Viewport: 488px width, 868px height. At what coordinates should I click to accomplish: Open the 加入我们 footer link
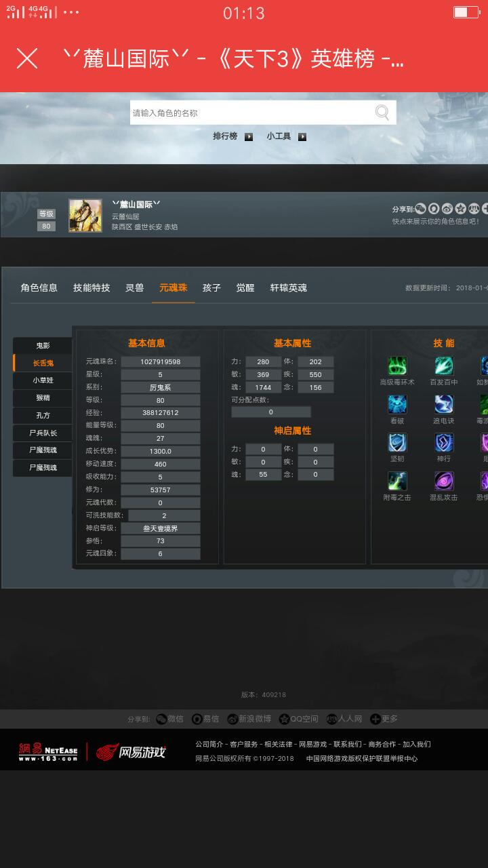(417, 744)
